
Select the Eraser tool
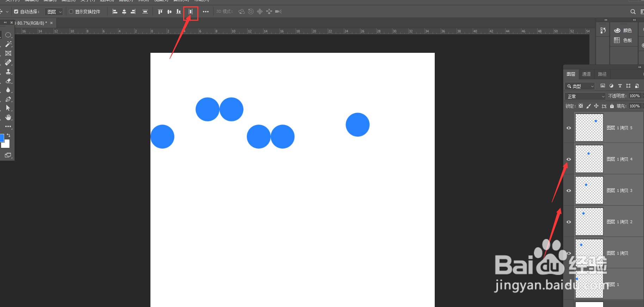click(8, 81)
